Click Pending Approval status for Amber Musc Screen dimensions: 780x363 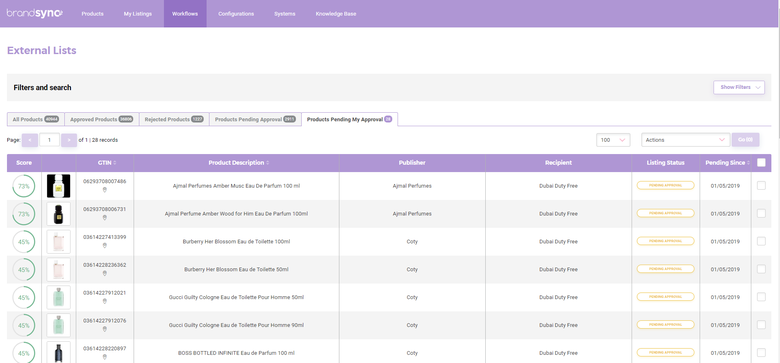coord(666,185)
